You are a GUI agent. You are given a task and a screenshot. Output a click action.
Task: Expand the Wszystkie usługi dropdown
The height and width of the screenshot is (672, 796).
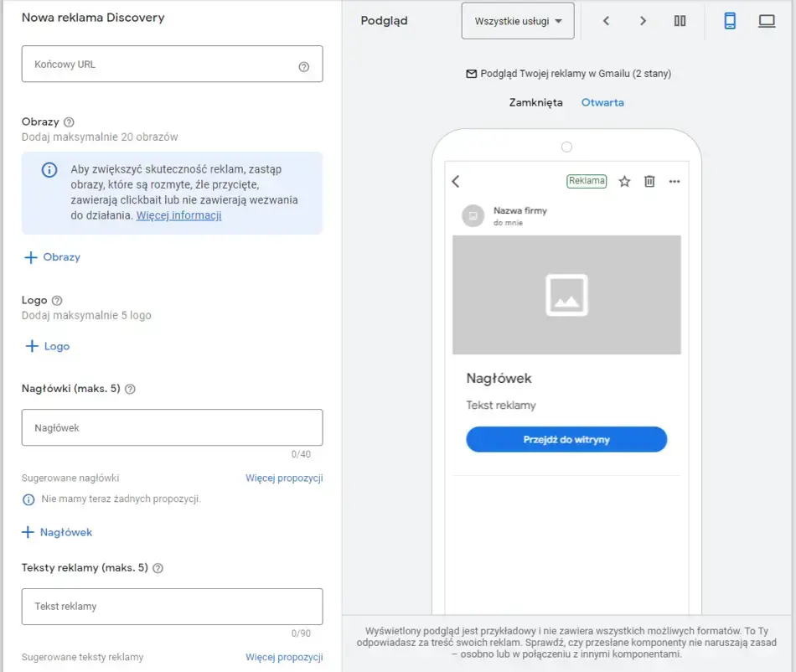point(517,21)
